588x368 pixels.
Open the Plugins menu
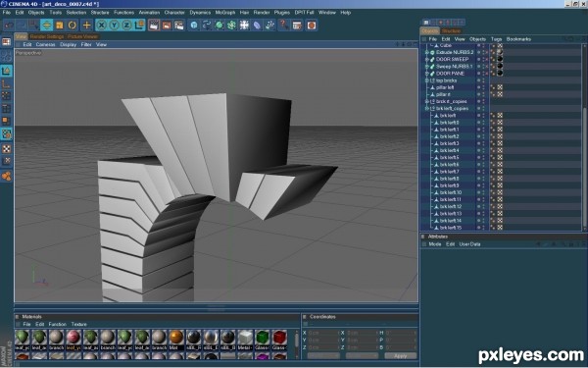tap(281, 13)
